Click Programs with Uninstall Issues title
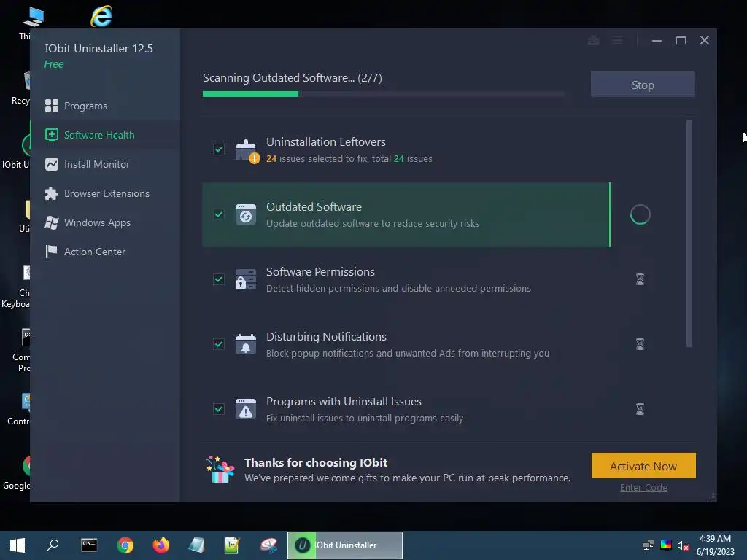Screen dimensions: 747x560 344,402
